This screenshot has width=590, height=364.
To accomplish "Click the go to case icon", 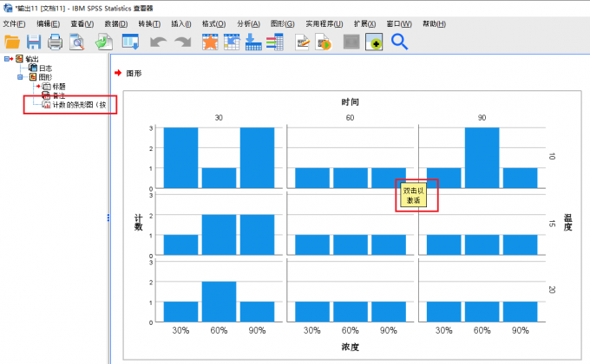I will (x=232, y=42).
